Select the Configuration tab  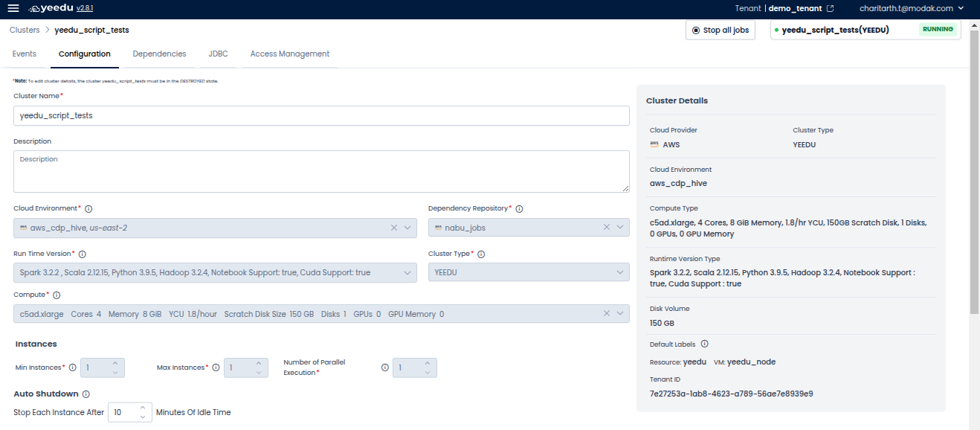(x=85, y=54)
